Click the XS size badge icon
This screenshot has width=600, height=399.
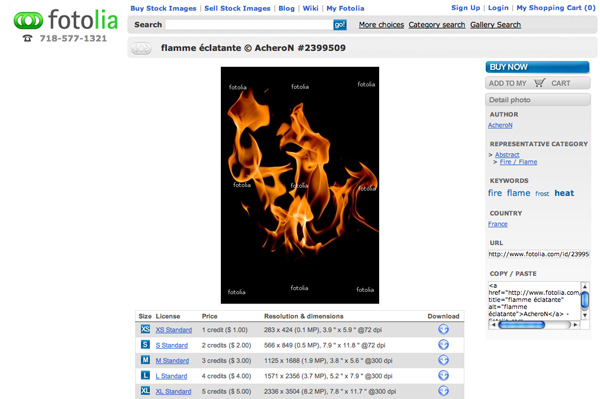pyautogui.click(x=145, y=329)
